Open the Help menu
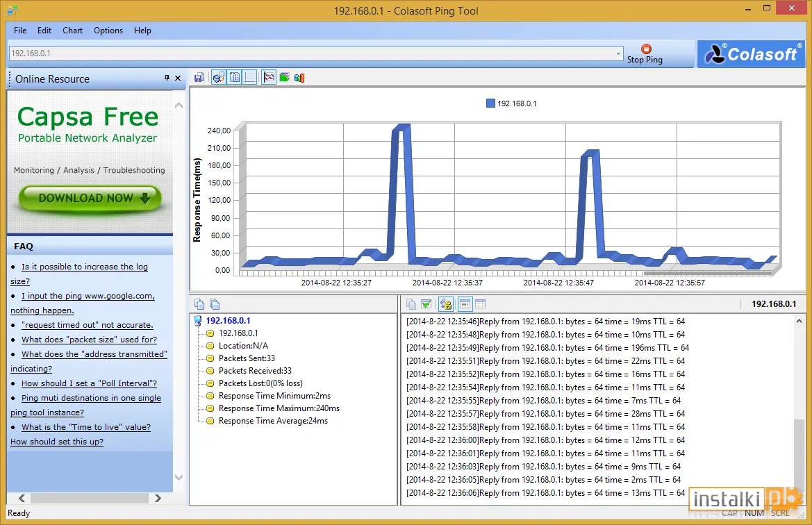The width and height of the screenshot is (812, 525). point(142,31)
